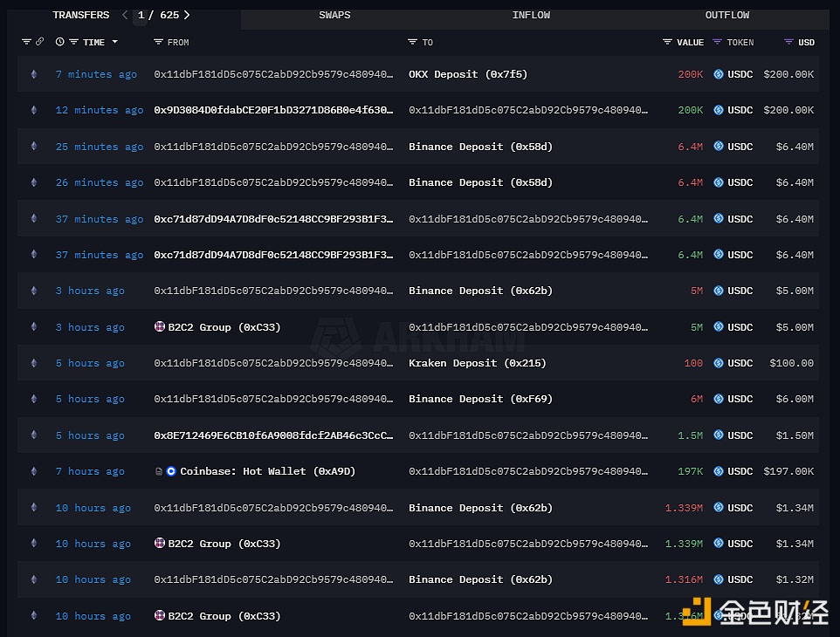Image resolution: width=840 pixels, height=637 pixels.
Task: Click USDC icon in $197.00K row
Action: (x=719, y=471)
